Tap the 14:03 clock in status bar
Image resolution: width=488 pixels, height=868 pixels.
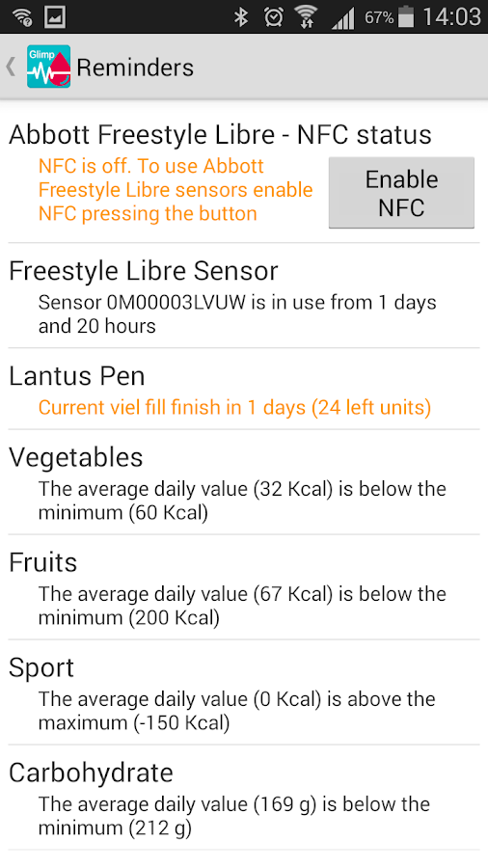click(451, 17)
